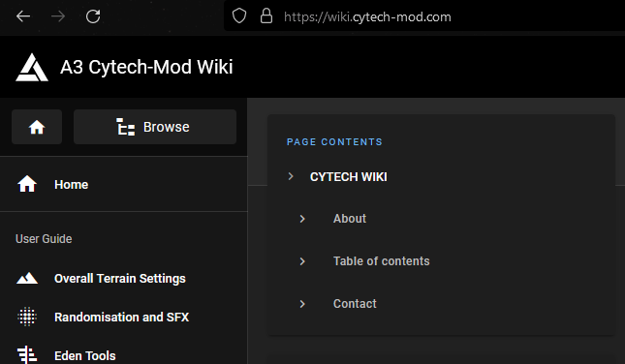Viewport: 625px width, 364px height.
Task: Open the Browse tree button
Action: click(x=155, y=127)
